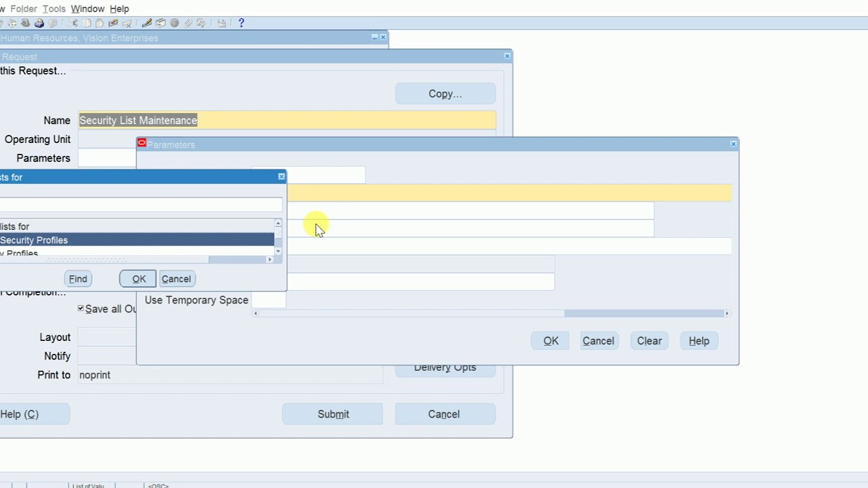Viewport: 868px width, 488px height.
Task: Open the Folder menu
Action: (24, 9)
